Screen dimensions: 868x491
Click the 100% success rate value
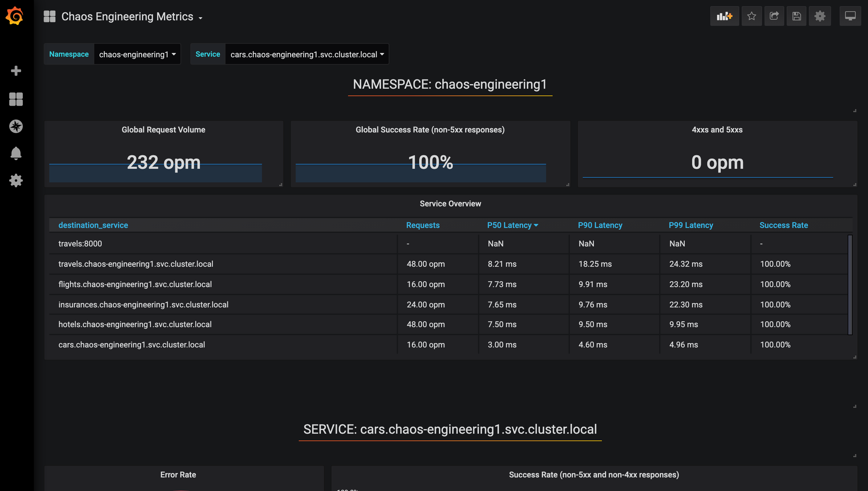point(430,162)
